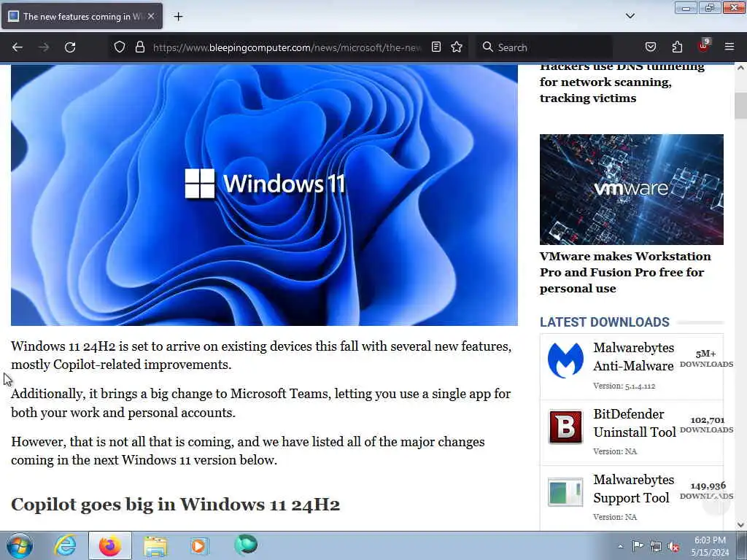Image resolution: width=747 pixels, height=560 pixels.
Task: Open the Extensions puzzle icon
Action: 677,47
